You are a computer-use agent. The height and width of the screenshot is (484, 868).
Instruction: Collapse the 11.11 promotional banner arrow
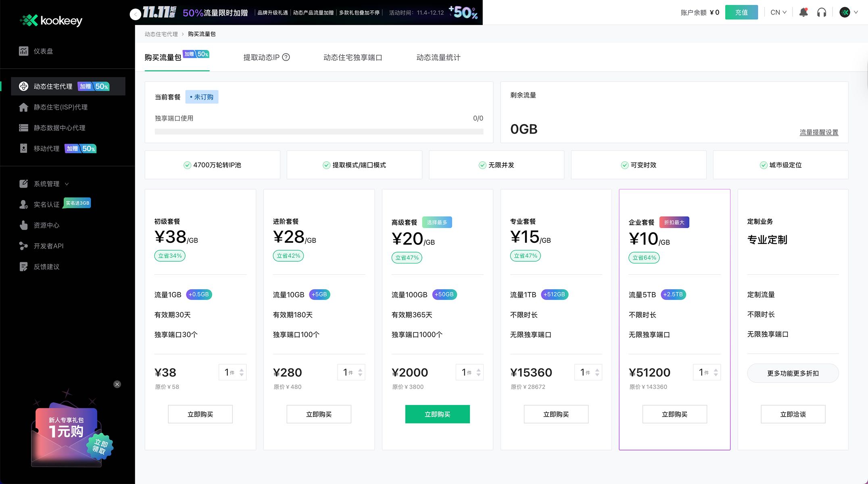point(136,15)
